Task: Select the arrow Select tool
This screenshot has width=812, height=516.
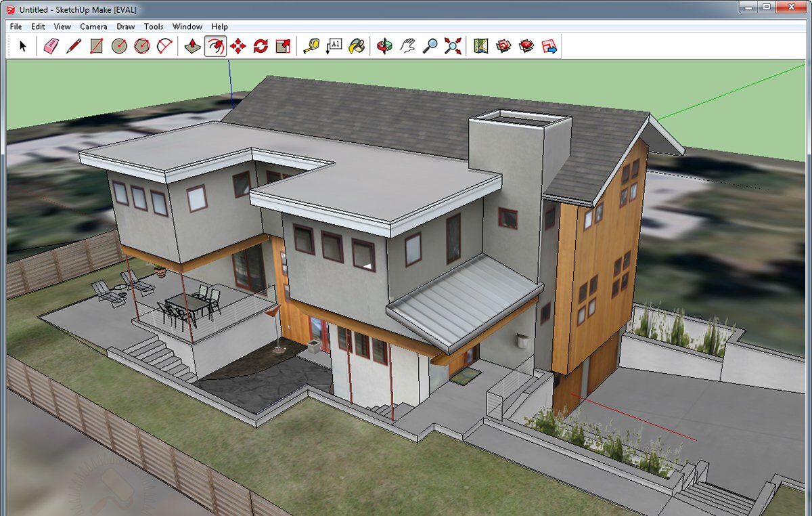Action: pyautogui.click(x=22, y=46)
